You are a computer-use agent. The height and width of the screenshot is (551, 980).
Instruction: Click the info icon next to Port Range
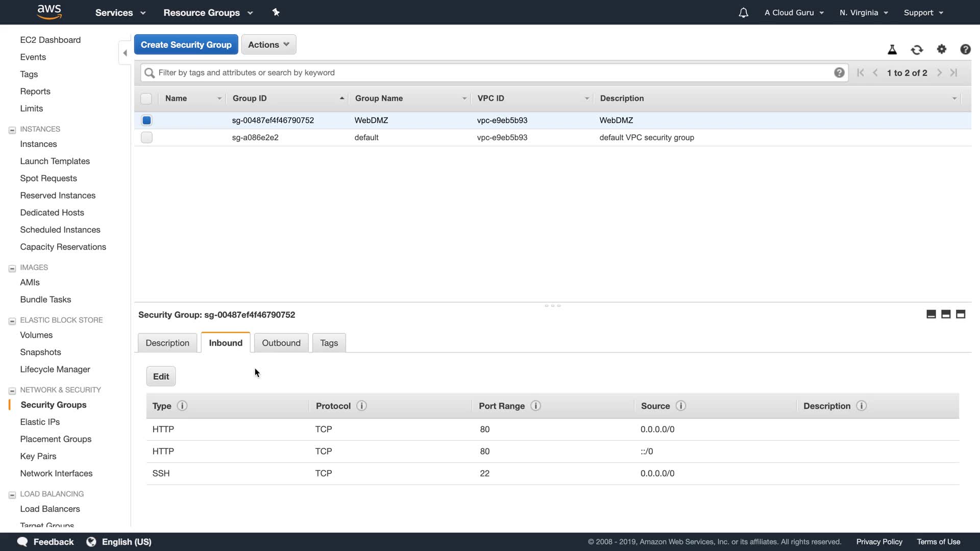coord(535,406)
